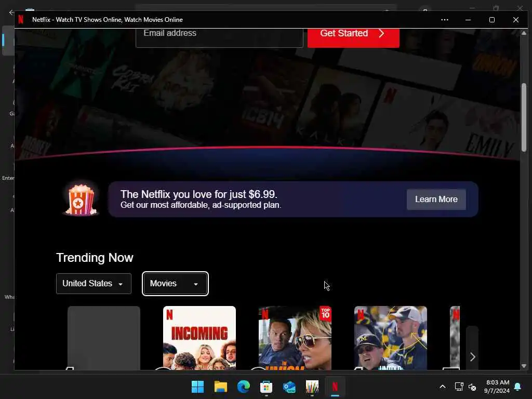Open Outlook from the taskbar

coord(289,387)
